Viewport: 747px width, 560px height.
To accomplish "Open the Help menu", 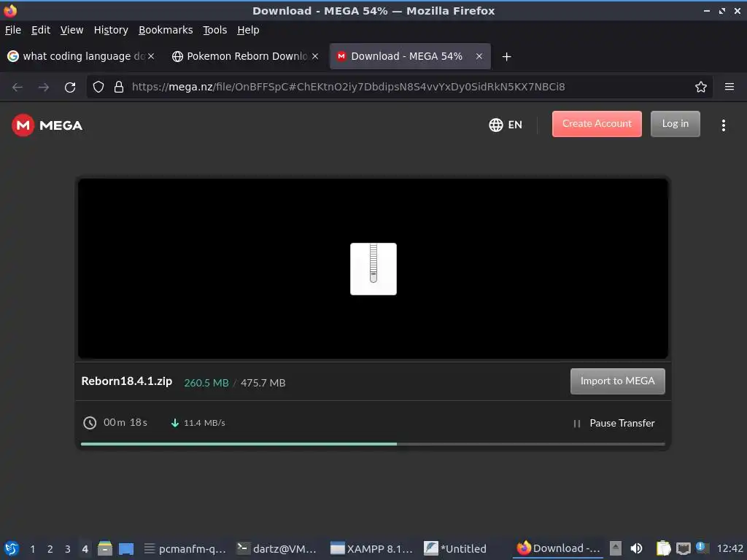I will [x=248, y=30].
